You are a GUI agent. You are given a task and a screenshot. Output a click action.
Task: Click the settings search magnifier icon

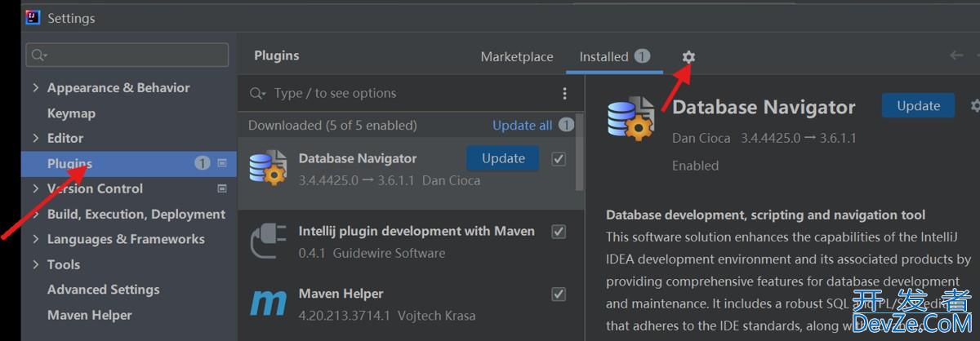click(x=38, y=55)
